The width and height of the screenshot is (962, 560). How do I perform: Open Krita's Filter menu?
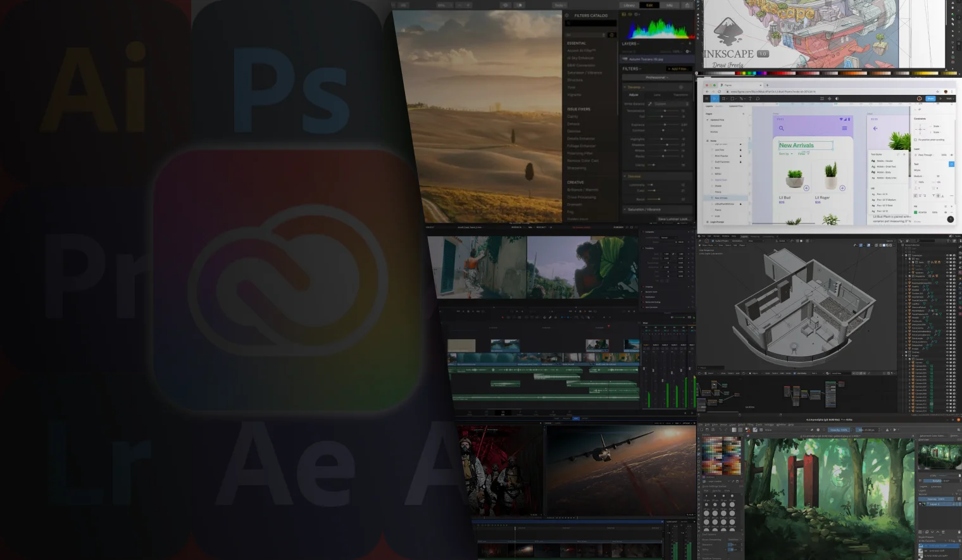click(x=750, y=425)
